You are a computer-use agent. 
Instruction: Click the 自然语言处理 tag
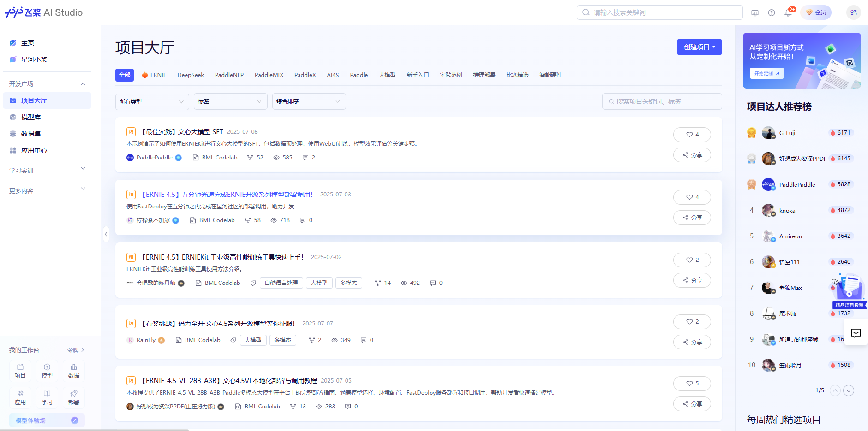tap(281, 283)
